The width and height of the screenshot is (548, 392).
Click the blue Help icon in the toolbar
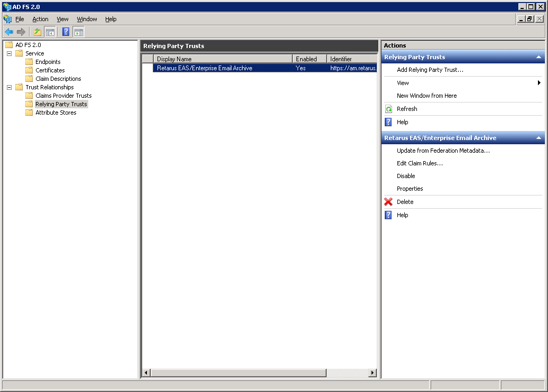[x=66, y=32]
